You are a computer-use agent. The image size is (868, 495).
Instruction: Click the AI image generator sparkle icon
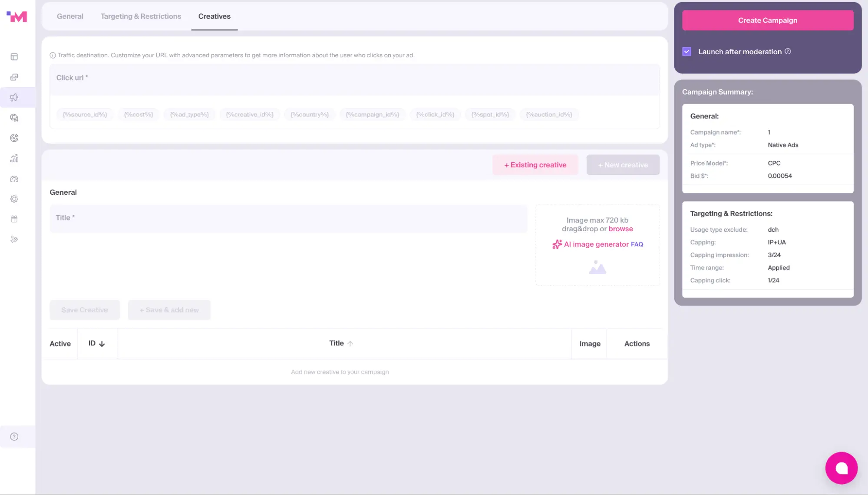pyautogui.click(x=557, y=244)
